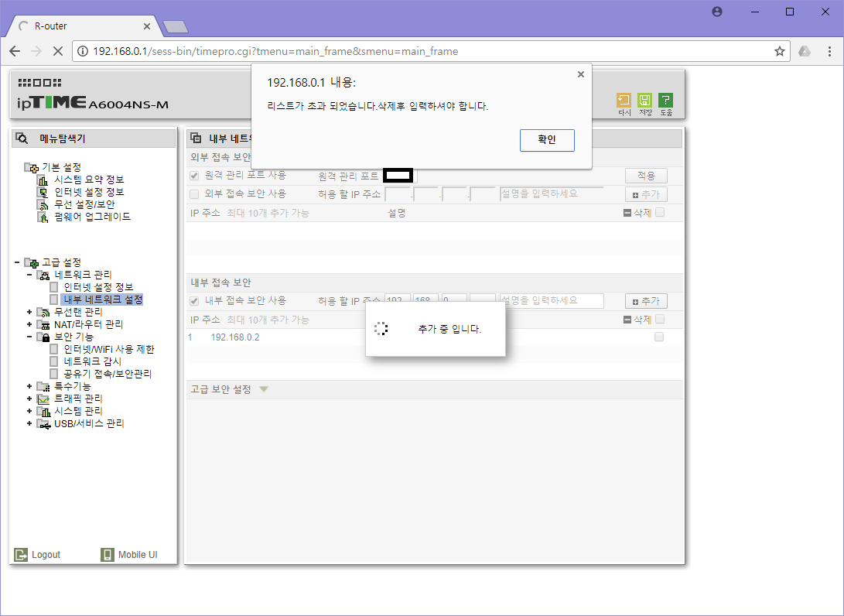Click the 저장 save icon
Viewport: 844px width, 616px height.
pos(644,100)
